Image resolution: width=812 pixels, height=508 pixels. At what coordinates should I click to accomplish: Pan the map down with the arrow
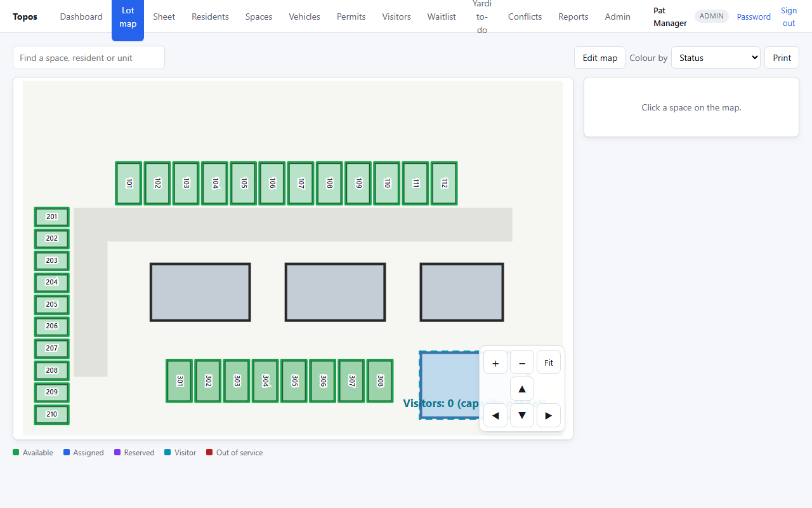pyautogui.click(x=522, y=415)
